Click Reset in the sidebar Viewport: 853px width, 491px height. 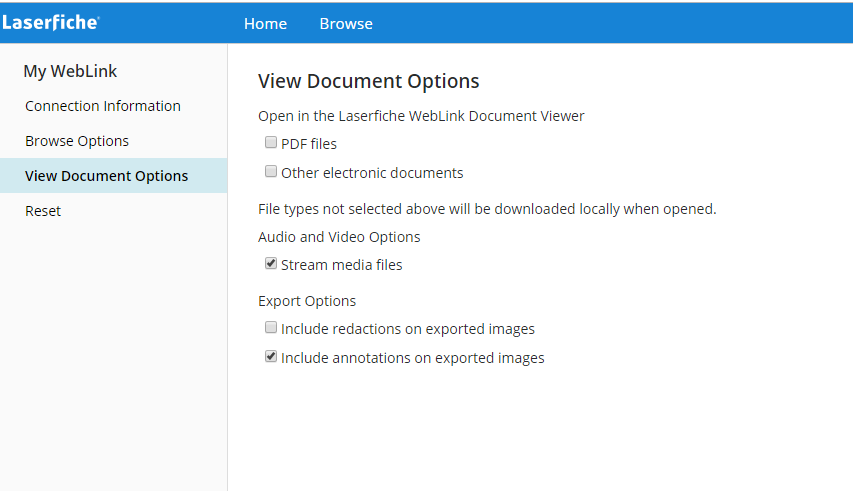(x=43, y=211)
